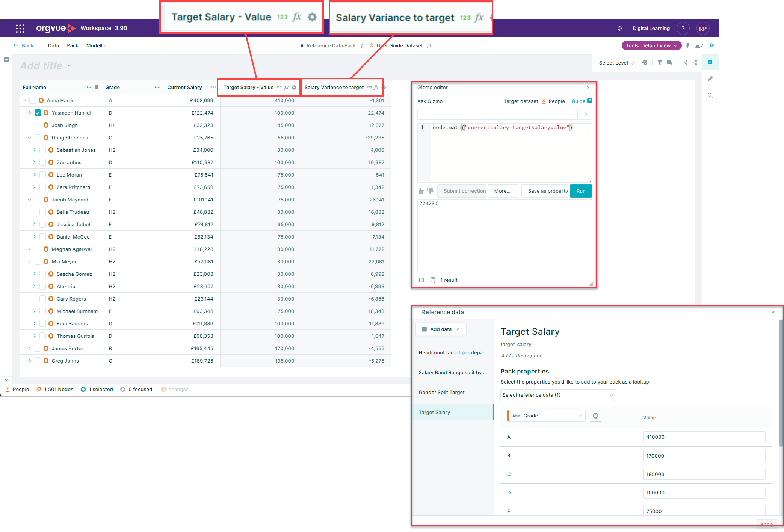This screenshot has width=784, height=532.
Task: Click the Run button in Gizmo editor
Action: tap(581, 191)
